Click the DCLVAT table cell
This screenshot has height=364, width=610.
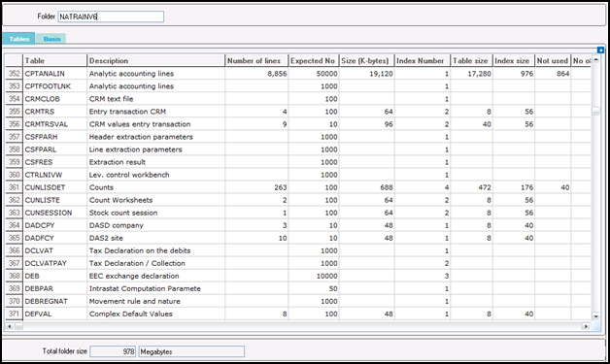(x=54, y=250)
